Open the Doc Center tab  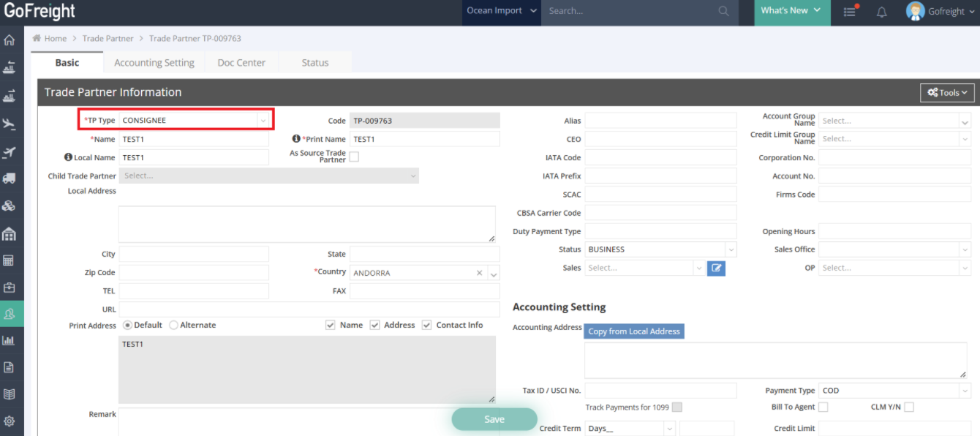(x=241, y=63)
